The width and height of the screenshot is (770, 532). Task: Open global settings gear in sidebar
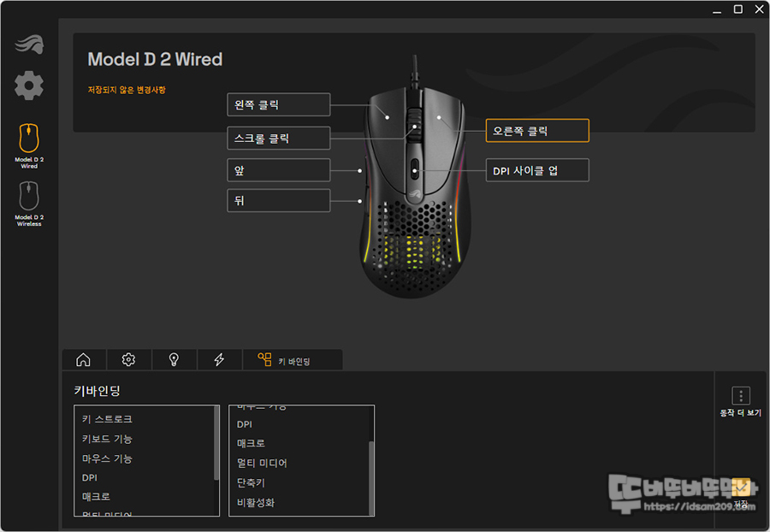(29, 86)
